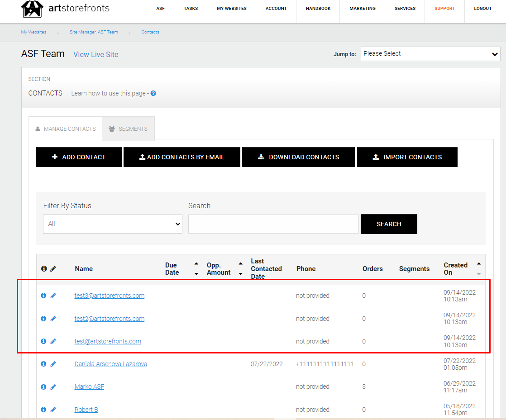Click info icon for test@artstorefronts.com row
506x420 pixels.
(x=43, y=341)
